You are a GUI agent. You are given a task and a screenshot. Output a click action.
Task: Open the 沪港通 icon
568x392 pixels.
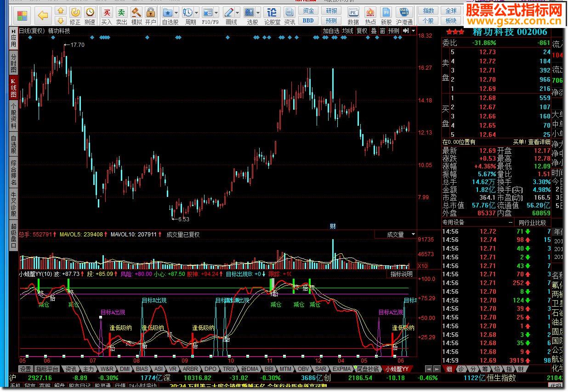pyautogui.click(x=404, y=16)
